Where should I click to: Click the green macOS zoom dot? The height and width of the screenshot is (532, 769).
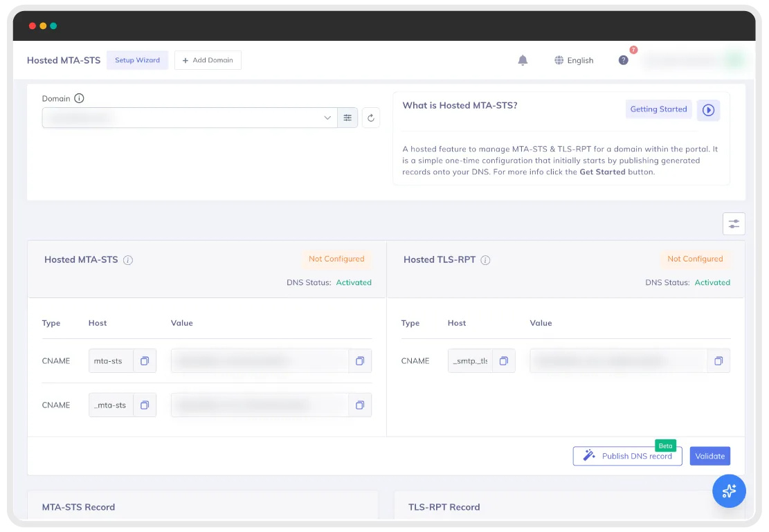pyautogui.click(x=53, y=26)
